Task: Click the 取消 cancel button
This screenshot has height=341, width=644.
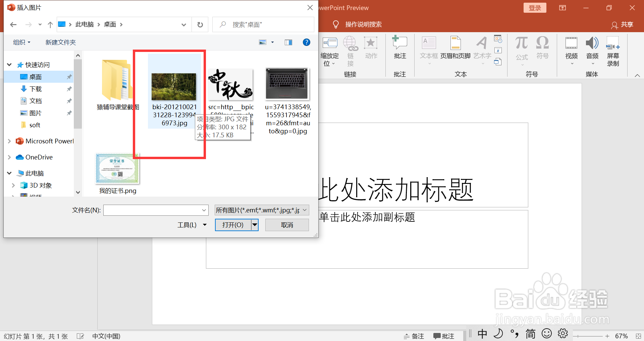Action: [287, 225]
